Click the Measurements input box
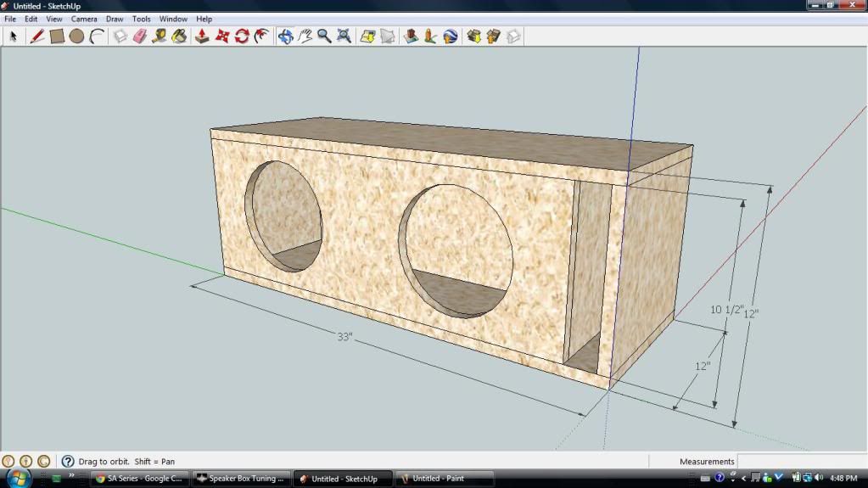 (x=802, y=462)
